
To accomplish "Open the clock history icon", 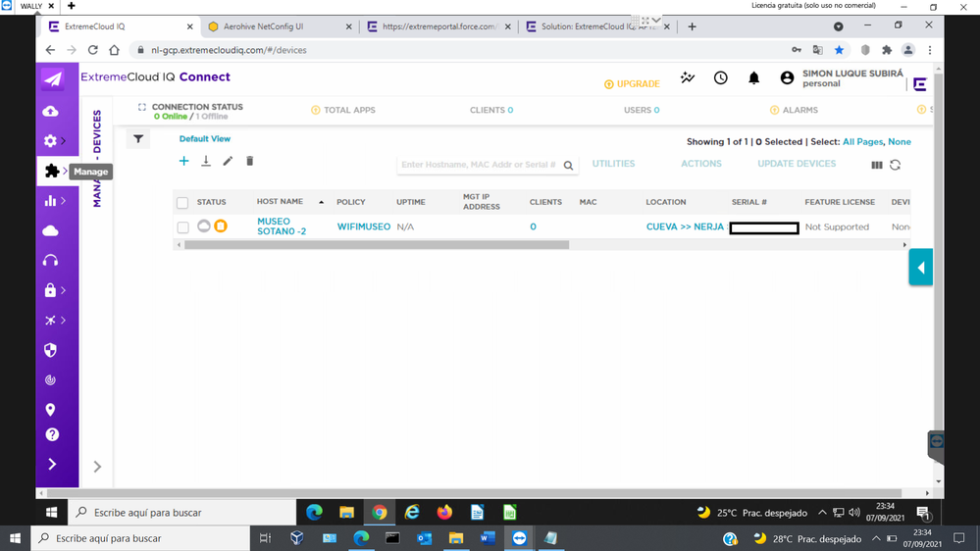I will coord(721,78).
